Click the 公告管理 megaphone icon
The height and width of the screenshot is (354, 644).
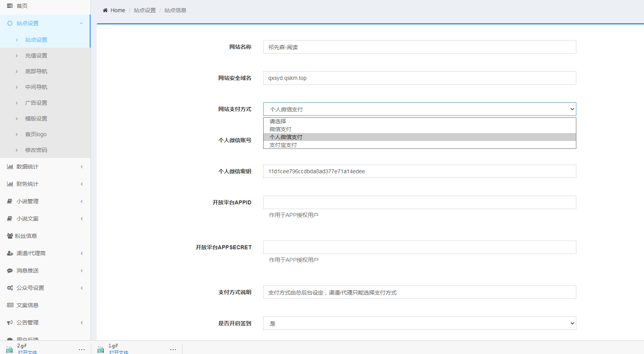(10, 322)
